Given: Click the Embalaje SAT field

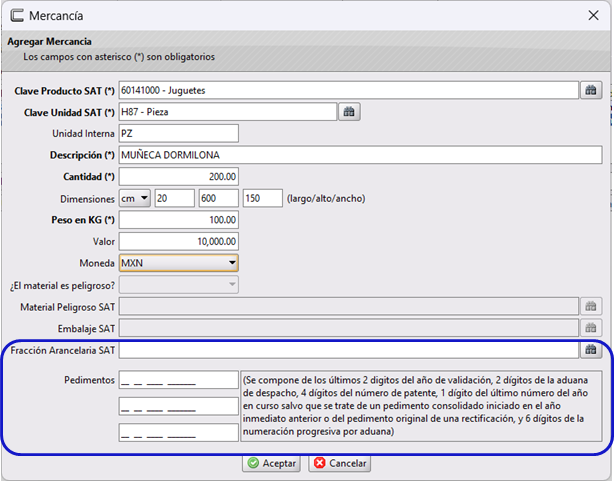Looking at the screenshot, I should click(349, 328).
